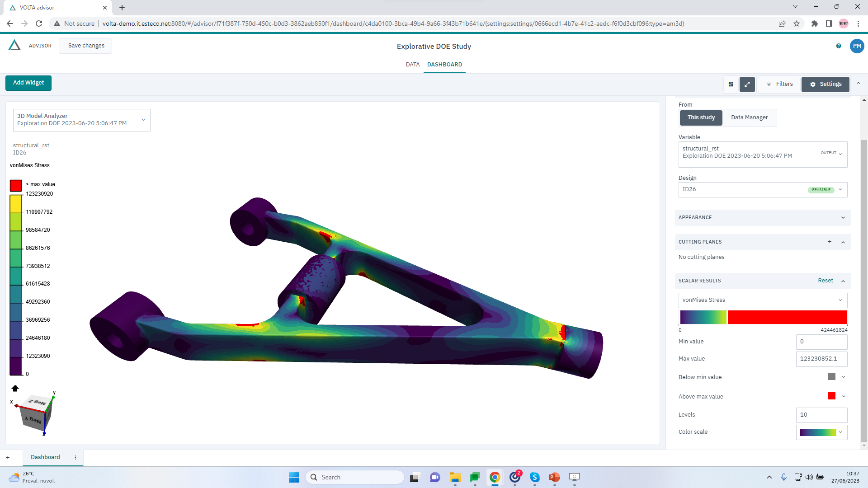
Task: Select Data Manager source option
Action: [749, 117]
